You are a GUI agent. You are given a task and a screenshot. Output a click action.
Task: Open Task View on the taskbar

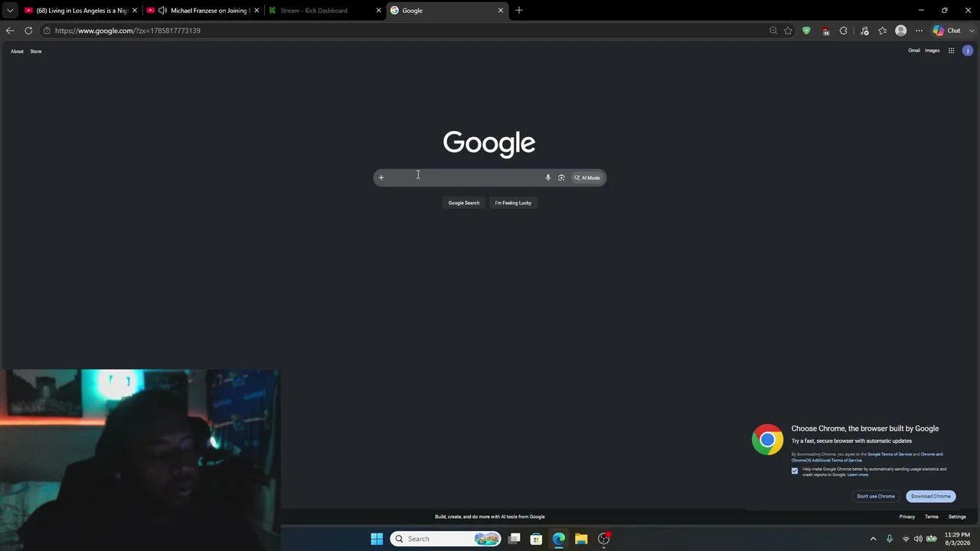point(514,539)
